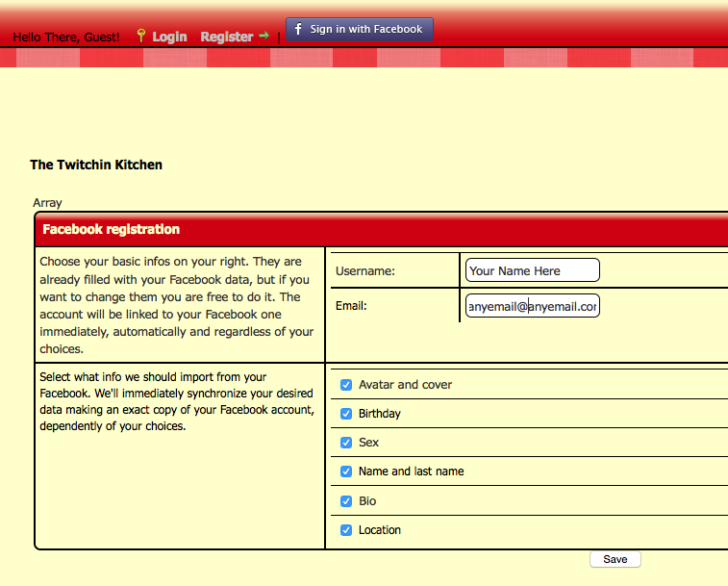Click into the Email text field
728x586 pixels.
click(532, 306)
